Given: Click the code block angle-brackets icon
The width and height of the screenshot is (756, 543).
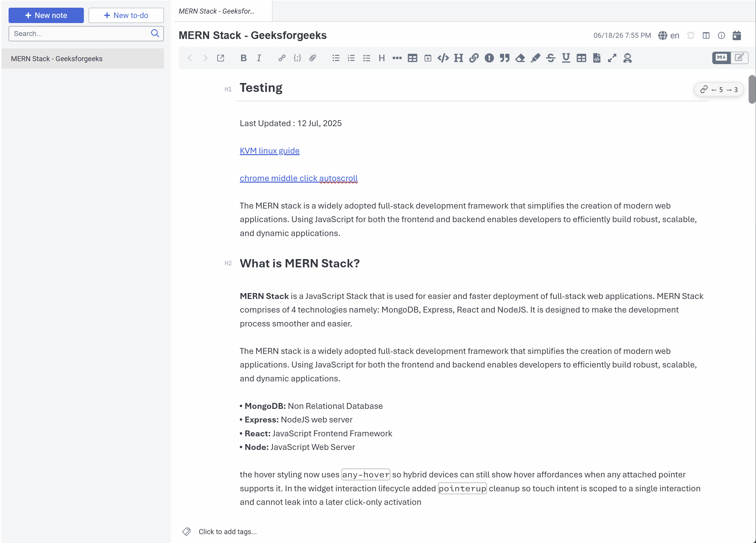Looking at the screenshot, I should pos(443,58).
